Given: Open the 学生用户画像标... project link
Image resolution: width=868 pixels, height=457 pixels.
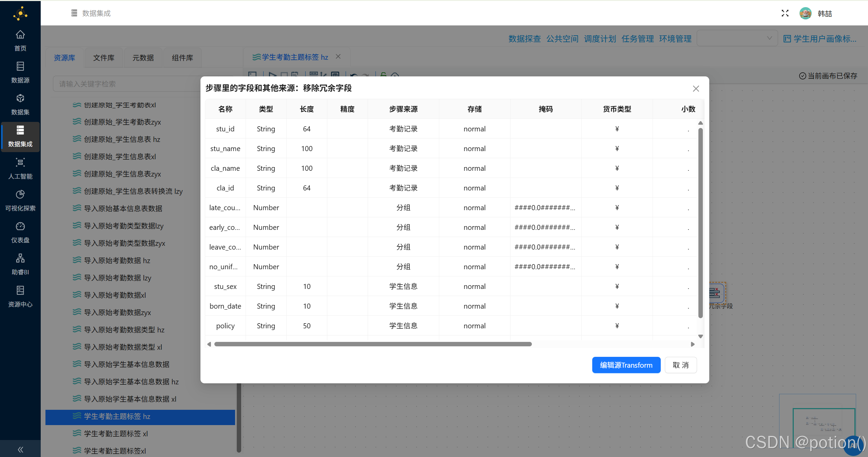Looking at the screenshot, I should 820,39.
